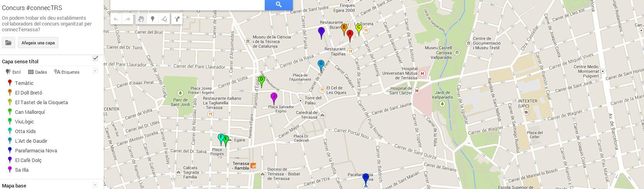Open the folder icon button
This screenshot has width=644, height=189.
click(x=8, y=43)
